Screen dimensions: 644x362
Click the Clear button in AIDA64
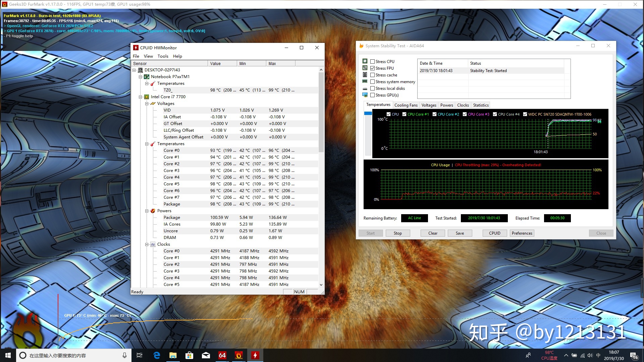(433, 233)
